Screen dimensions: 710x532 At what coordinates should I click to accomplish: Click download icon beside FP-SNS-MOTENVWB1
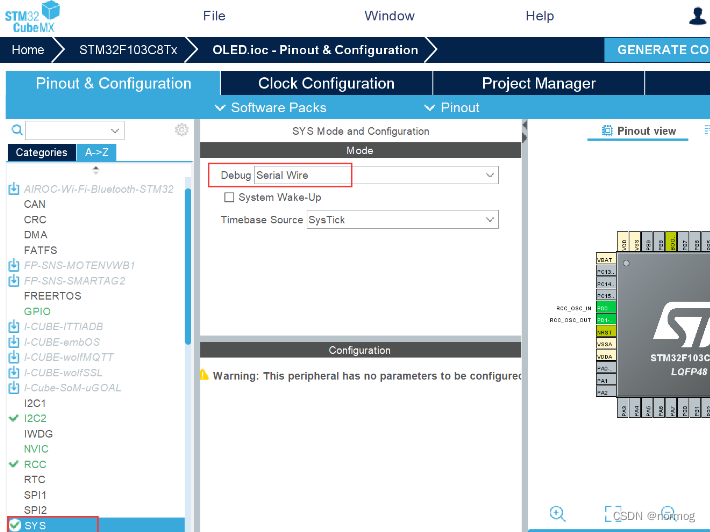pyautogui.click(x=14, y=265)
